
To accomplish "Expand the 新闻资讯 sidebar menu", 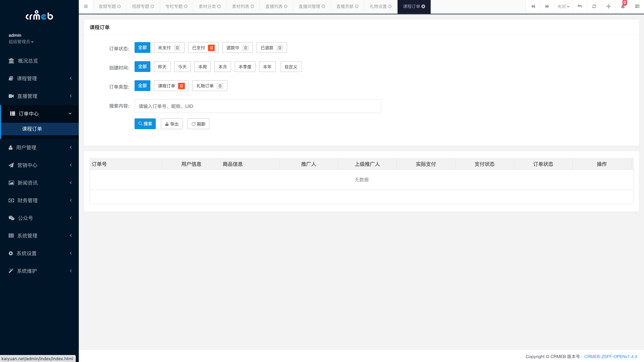I will [39, 183].
